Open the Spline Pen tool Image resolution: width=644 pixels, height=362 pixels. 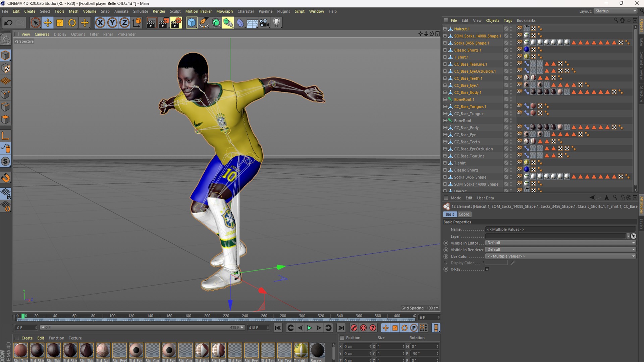click(x=204, y=23)
